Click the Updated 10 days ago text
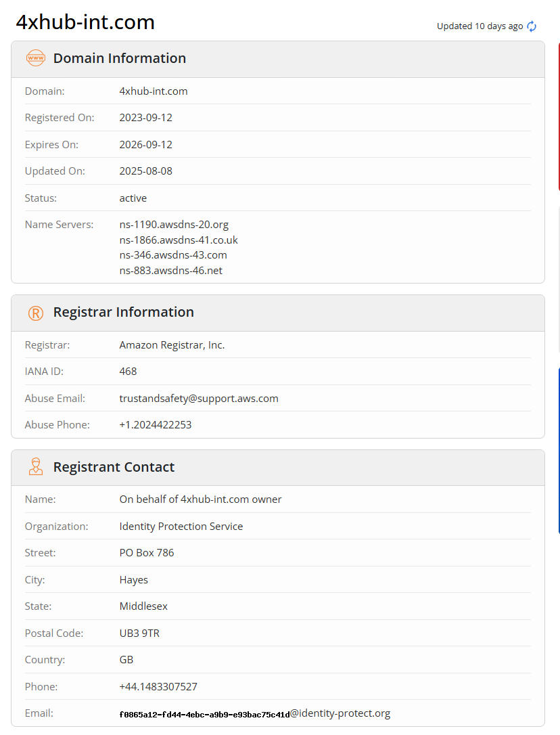The height and width of the screenshot is (735, 560). (480, 26)
